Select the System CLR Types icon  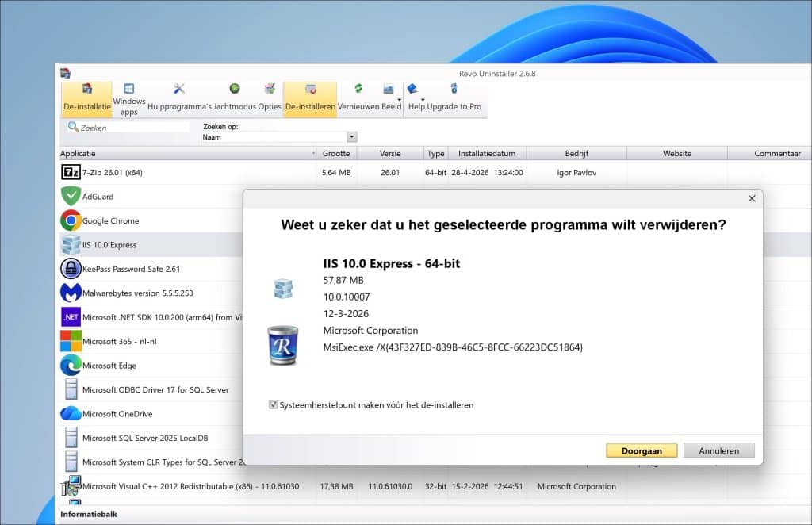tap(71, 462)
